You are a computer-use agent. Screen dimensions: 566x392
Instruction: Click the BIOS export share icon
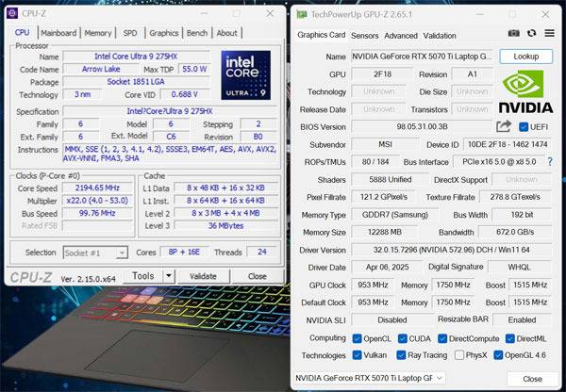(x=504, y=126)
